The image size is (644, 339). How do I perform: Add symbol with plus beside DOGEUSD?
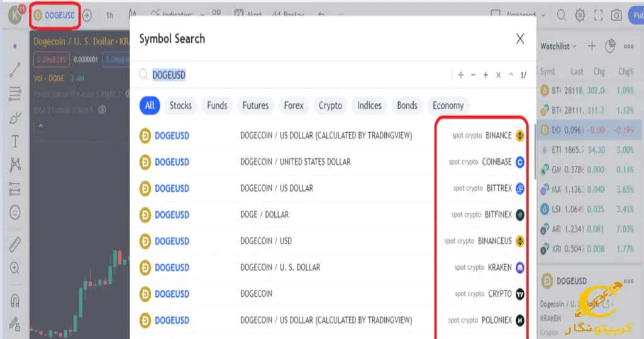pos(87,16)
